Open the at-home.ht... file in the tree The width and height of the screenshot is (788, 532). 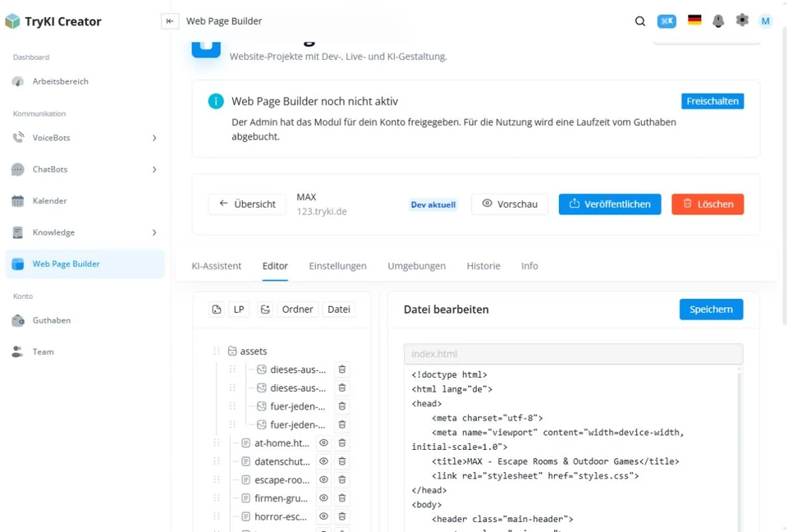click(282, 443)
